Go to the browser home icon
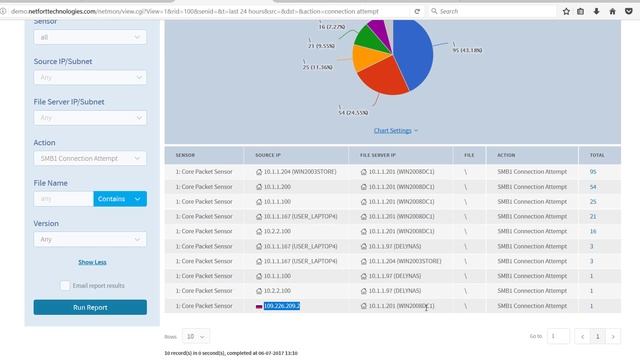Viewport: 640px width, 360px height. [612, 11]
